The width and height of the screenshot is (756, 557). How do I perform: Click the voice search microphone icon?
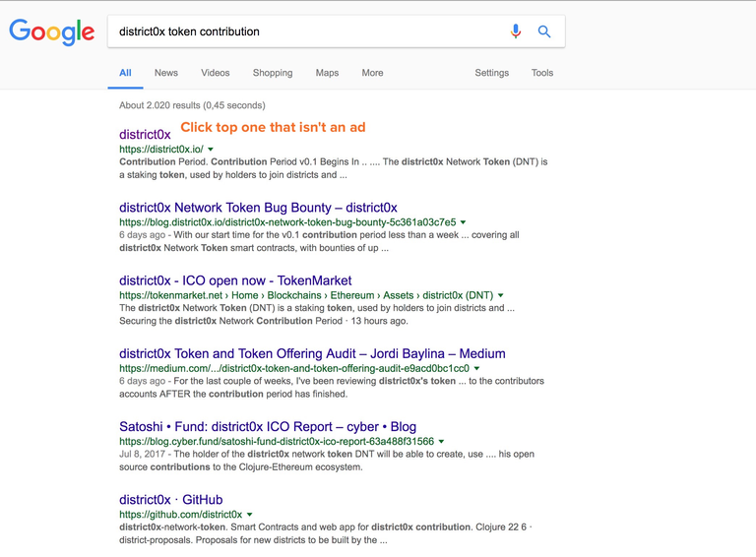coord(516,31)
